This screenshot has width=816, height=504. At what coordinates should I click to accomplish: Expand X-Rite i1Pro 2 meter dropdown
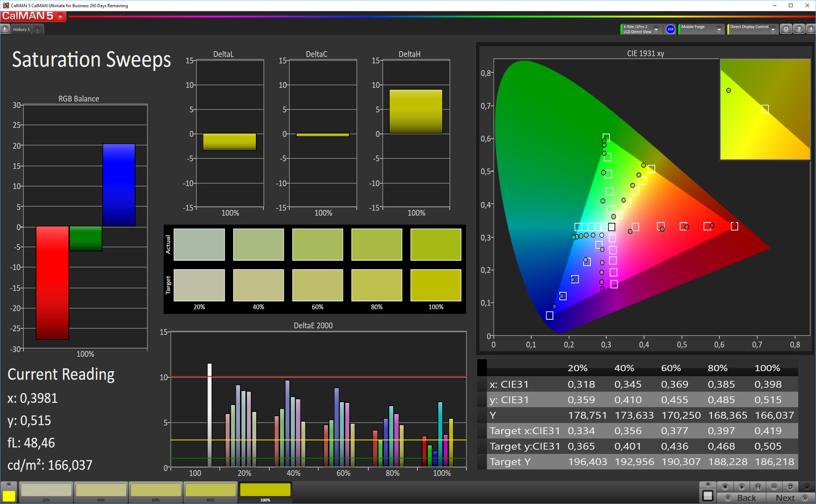tap(656, 29)
